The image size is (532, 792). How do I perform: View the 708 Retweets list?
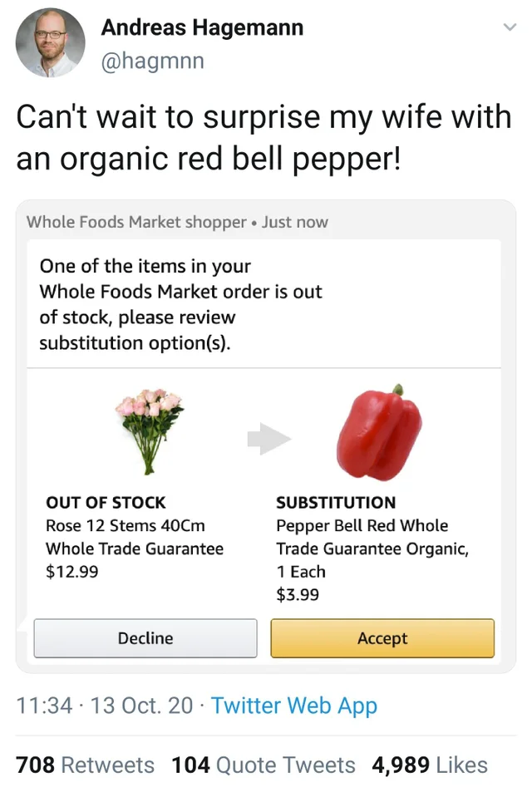(x=86, y=765)
